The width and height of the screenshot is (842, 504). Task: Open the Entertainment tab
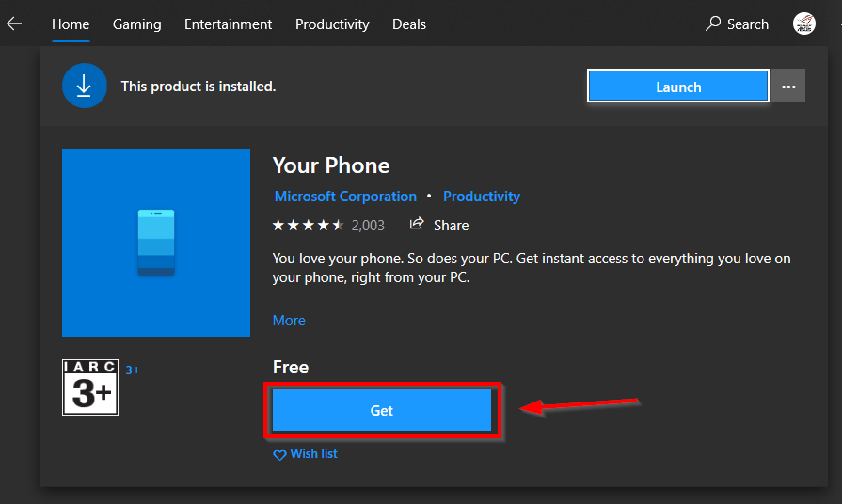coord(229,24)
